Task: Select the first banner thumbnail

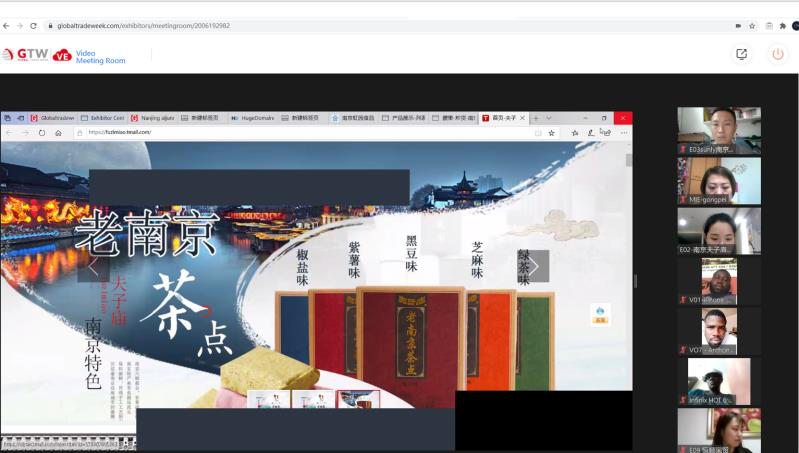Action: tap(268, 400)
